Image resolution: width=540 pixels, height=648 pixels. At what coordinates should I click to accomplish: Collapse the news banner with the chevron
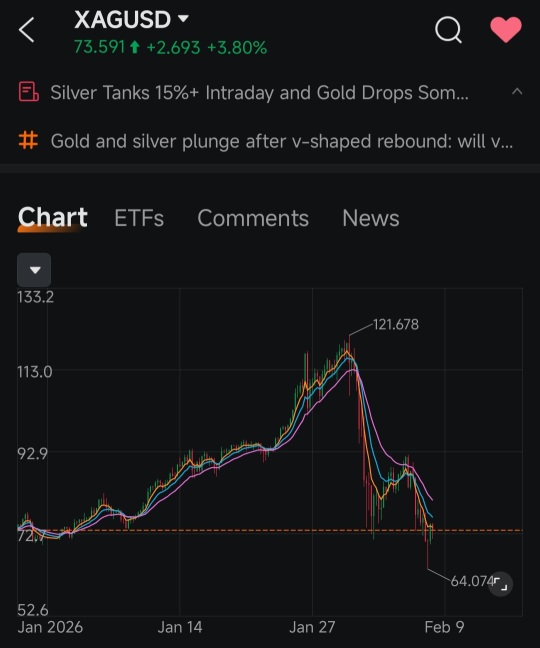click(517, 92)
